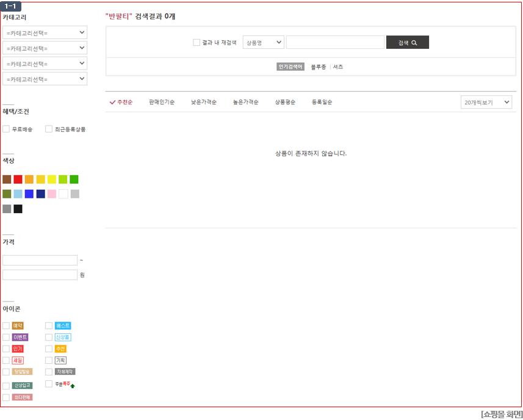Click the green 신상입고 badge icon

tap(23, 386)
